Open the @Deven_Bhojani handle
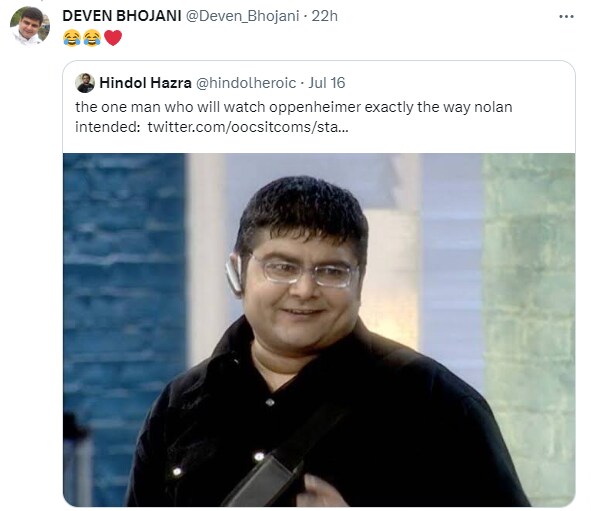This screenshot has height=511, width=591. point(243,16)
